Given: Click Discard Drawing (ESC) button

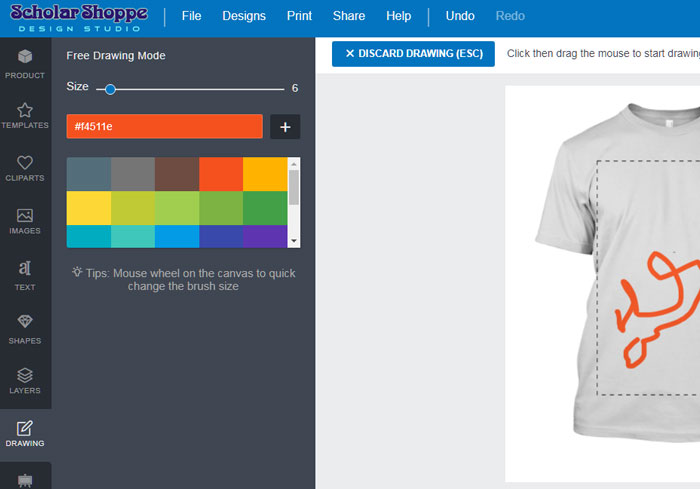Looking at the screenshot, I should point(413,54).
